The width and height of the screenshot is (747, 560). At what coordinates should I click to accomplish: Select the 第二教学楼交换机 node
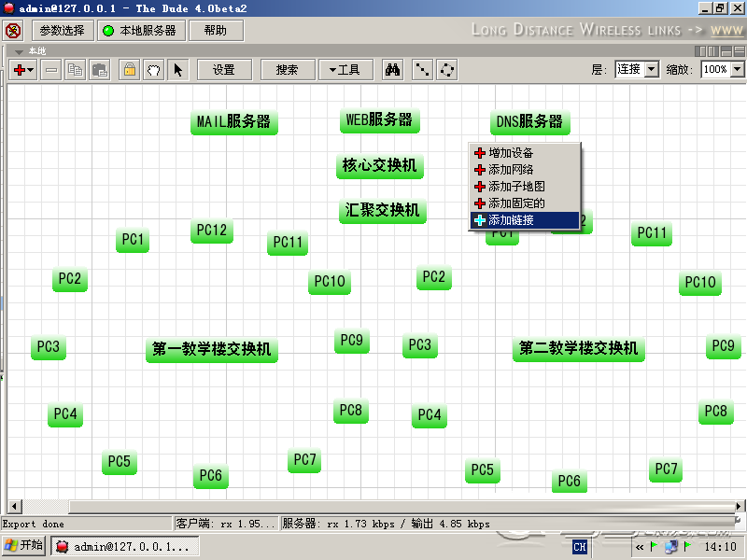point(578,348)
